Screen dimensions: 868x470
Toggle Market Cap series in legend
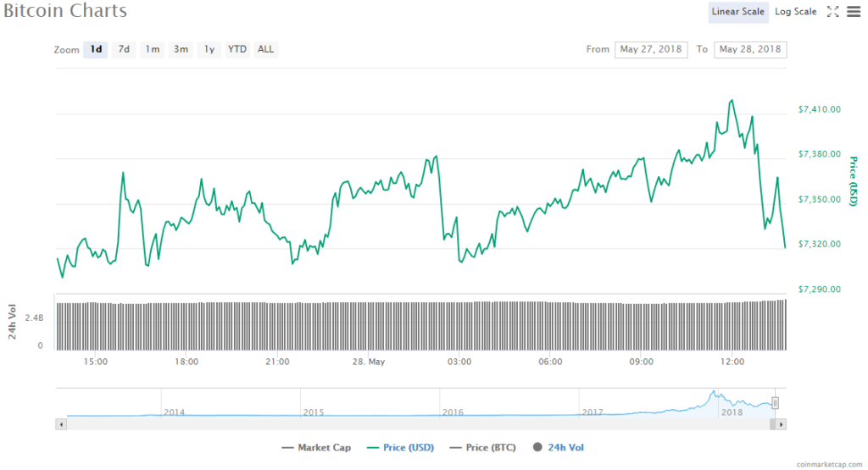[x=316, y=447]
